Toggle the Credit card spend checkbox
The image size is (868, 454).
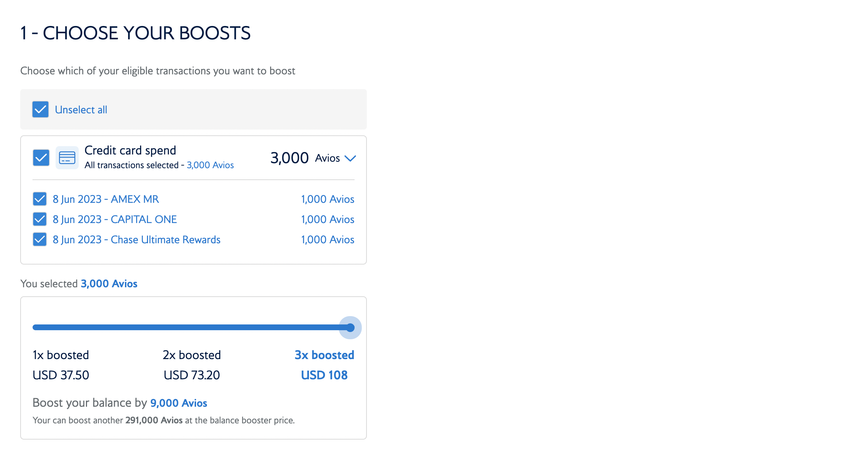point(41,158)
